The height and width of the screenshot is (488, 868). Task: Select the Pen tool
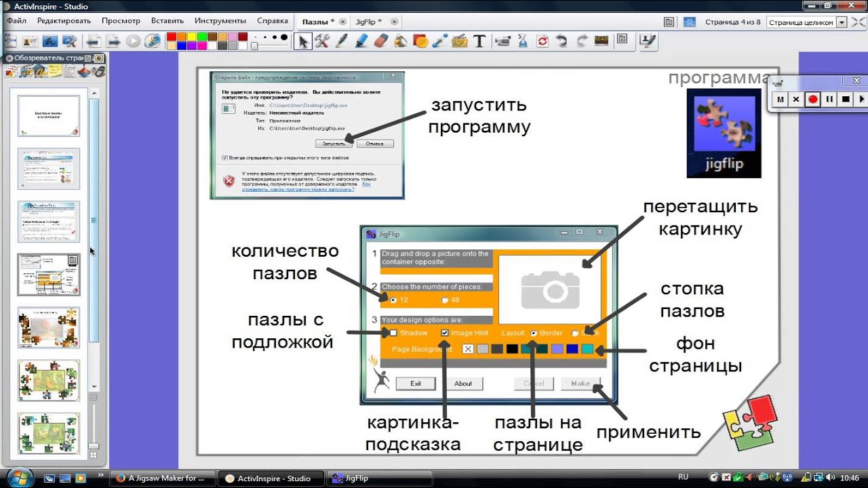341,41
